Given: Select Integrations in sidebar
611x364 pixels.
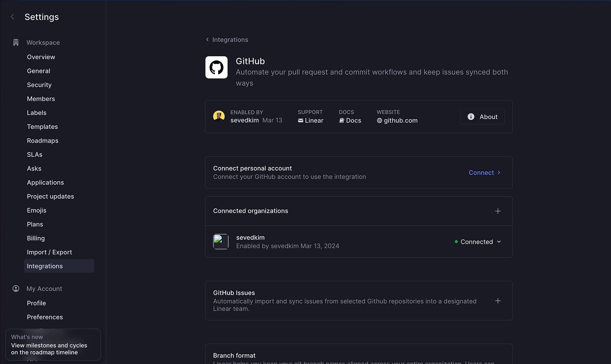Looking at the screenshot, I should [x=59, y=266].
